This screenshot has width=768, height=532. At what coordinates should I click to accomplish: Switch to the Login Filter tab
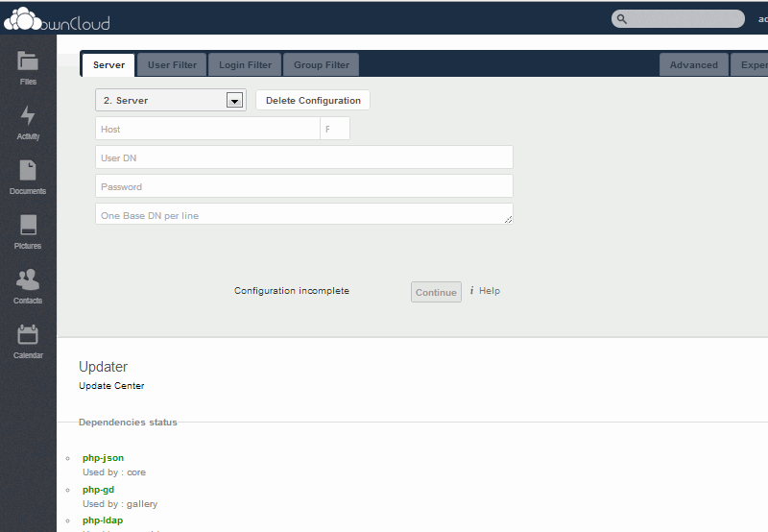click(x=245, y=65)
